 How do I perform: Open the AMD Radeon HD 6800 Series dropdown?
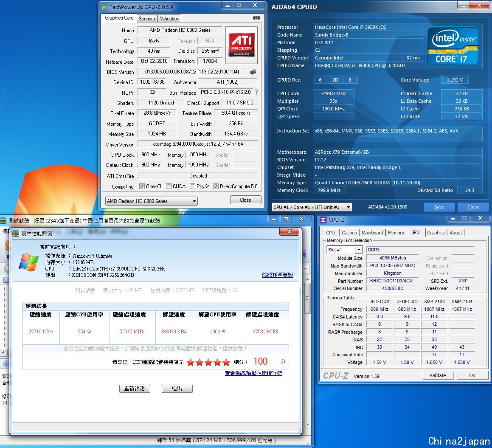pos(151,201)
